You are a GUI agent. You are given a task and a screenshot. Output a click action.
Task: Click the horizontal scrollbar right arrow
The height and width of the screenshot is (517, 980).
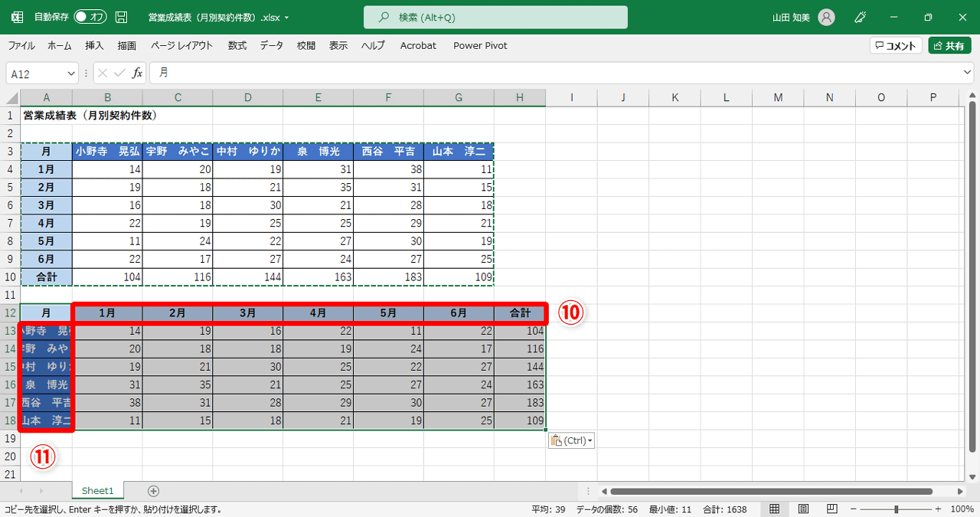click(x=960, y=491)
